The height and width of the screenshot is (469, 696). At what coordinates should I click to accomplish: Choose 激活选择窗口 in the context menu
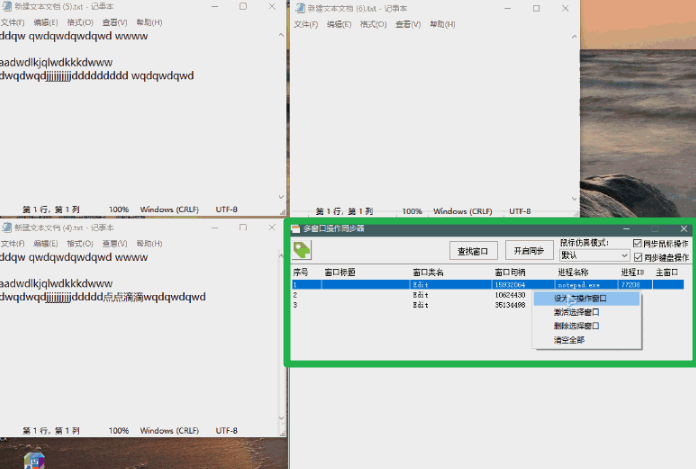click(586, 312)
